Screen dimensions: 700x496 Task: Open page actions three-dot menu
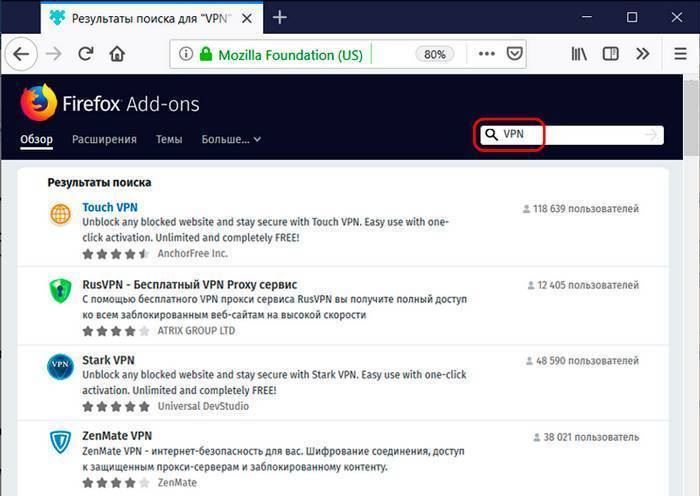486,54
